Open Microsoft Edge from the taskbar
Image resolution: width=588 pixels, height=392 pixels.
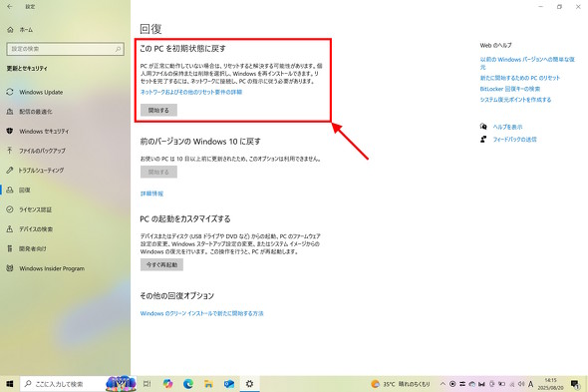(x=188, y=384)
